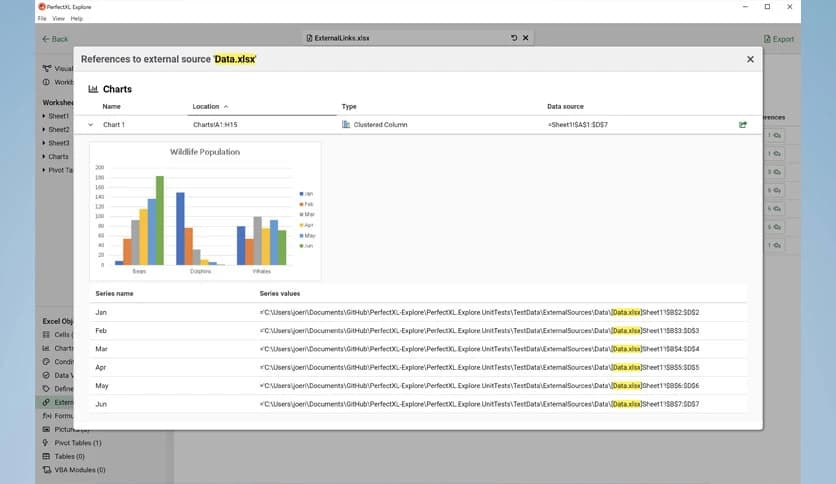The width and height of the screenshot is (836, 484).
Task: Sort by the Location column header
Action: pos(208,106)
